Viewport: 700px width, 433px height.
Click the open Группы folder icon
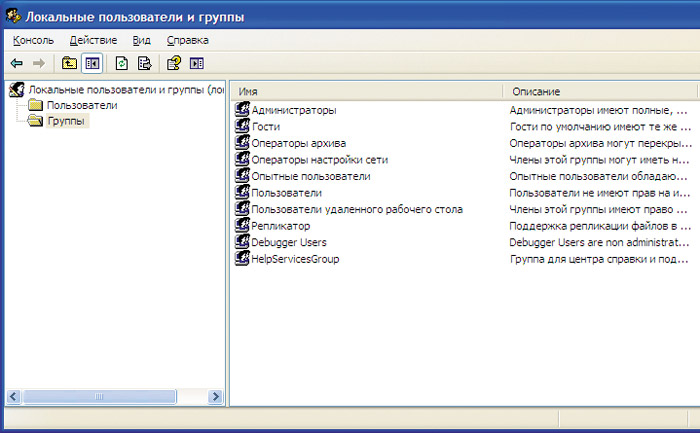(x=35, y=121)
